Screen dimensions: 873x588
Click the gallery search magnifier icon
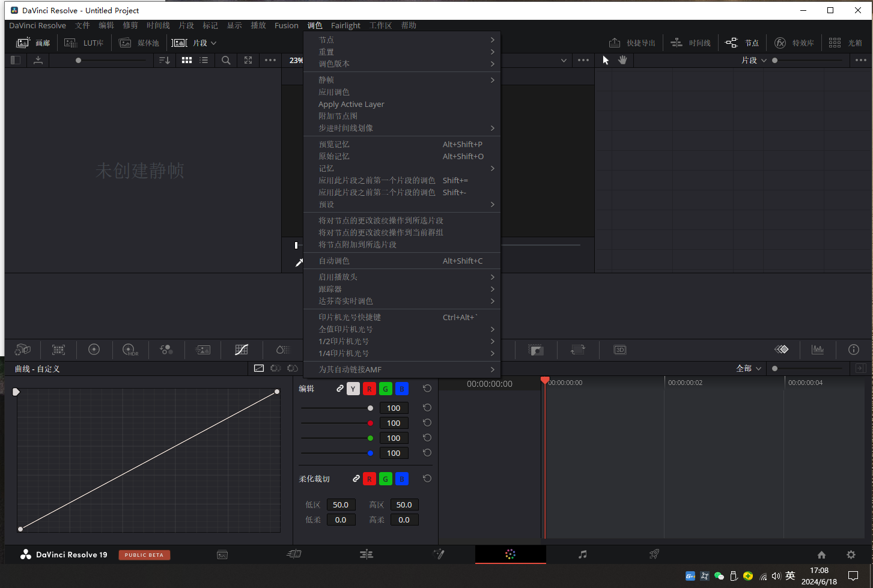(x=226, y=60)
